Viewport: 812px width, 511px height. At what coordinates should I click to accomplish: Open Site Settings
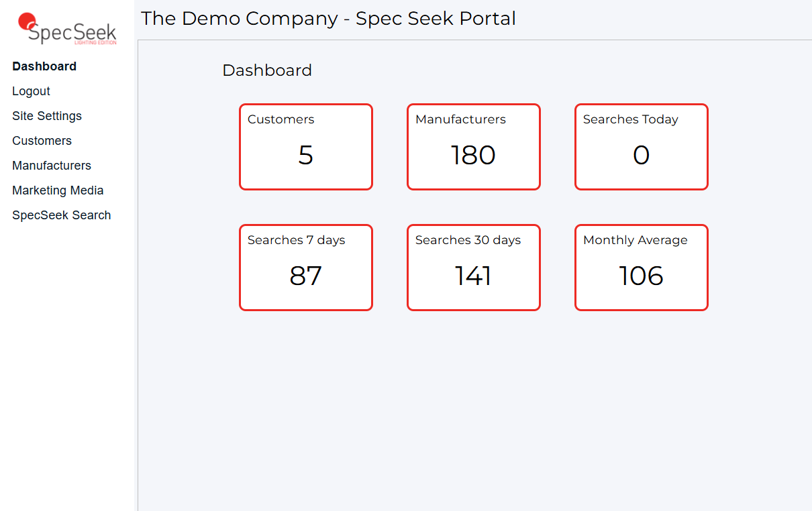[47, 116]
